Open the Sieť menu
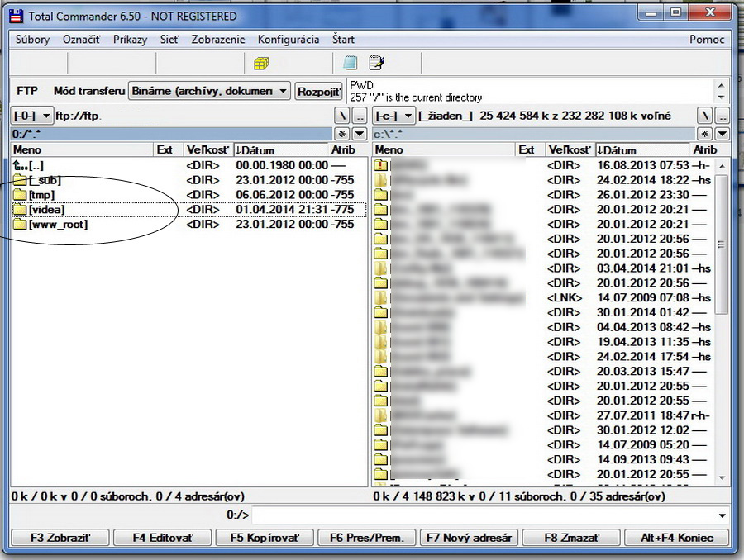This screenshot has height=560, width=744. coord(169,40)
